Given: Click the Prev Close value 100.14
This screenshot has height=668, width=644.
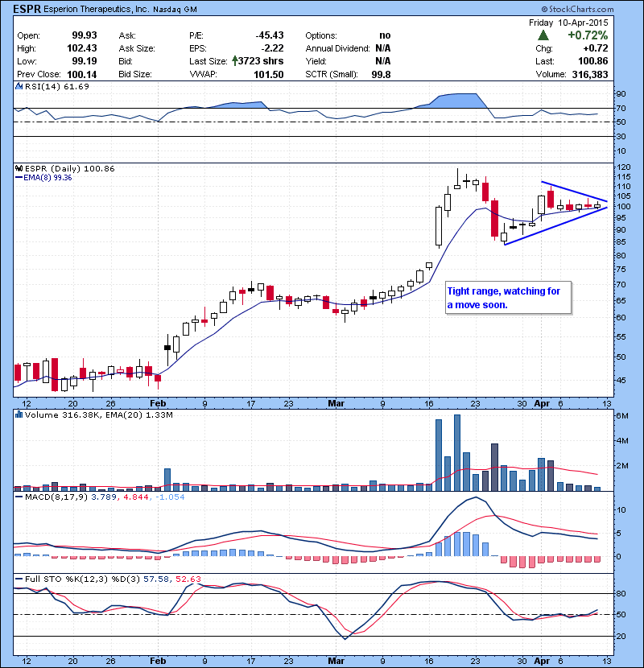Looking at the screenshot, I should pyautogui.click(x=82, y=74).
